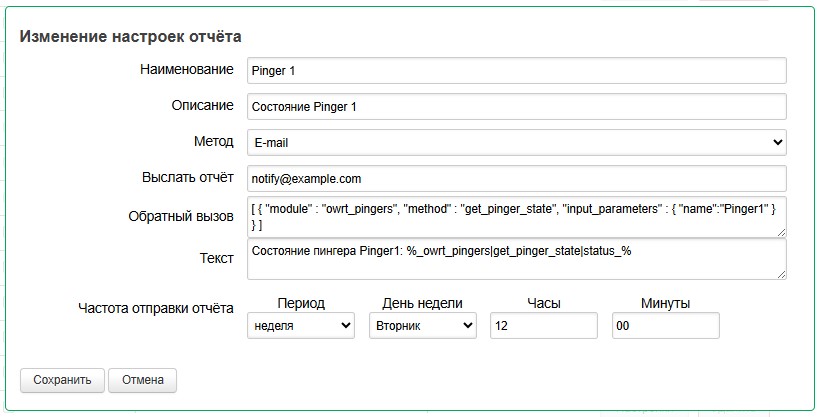This screenshot has height=417, width=821.
Task: Expand the Период dropdown set to неделя
Action: click(300, 326)
